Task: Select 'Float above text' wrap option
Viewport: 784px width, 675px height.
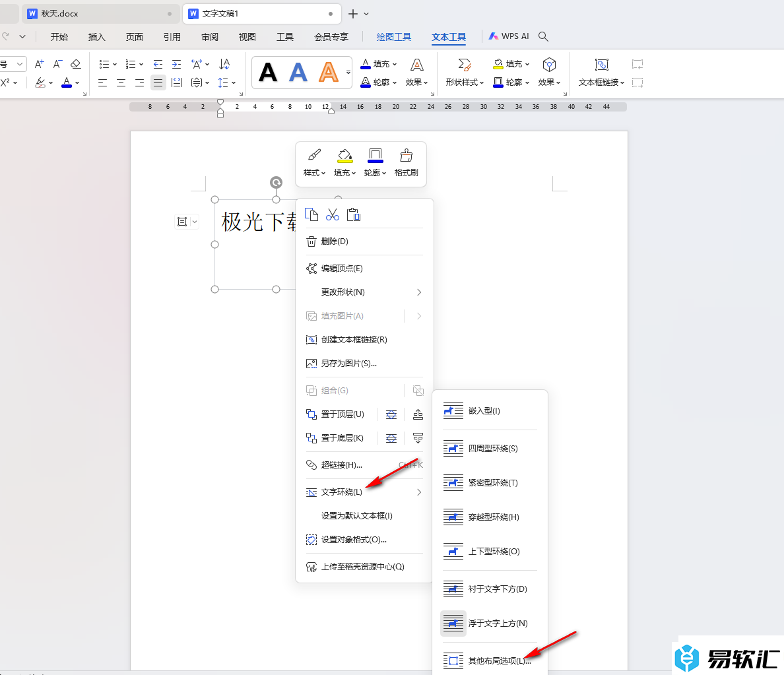Action: pyautogui.click(x=488, y=623)
